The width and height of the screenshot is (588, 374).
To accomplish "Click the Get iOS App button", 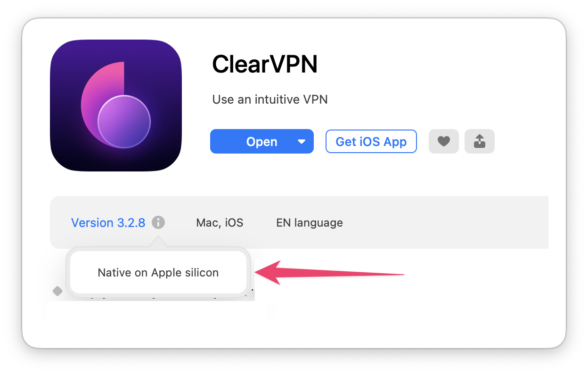I will pyautogui.click(x=371, y=141).
